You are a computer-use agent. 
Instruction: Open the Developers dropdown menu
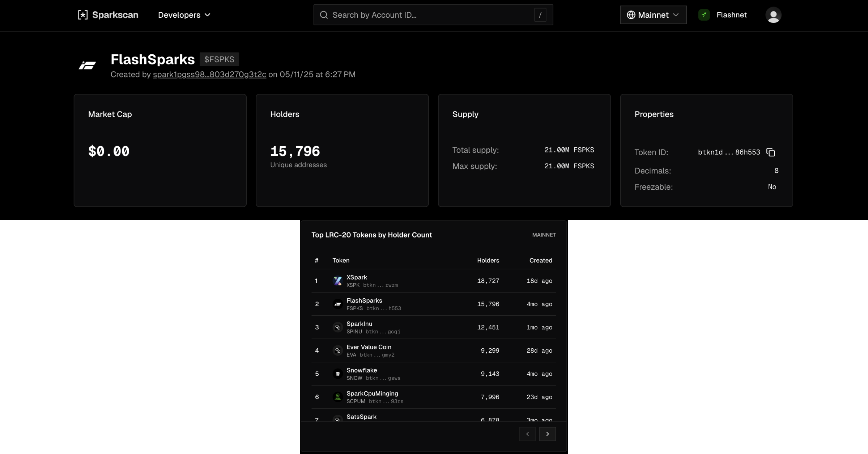point(184,15)
